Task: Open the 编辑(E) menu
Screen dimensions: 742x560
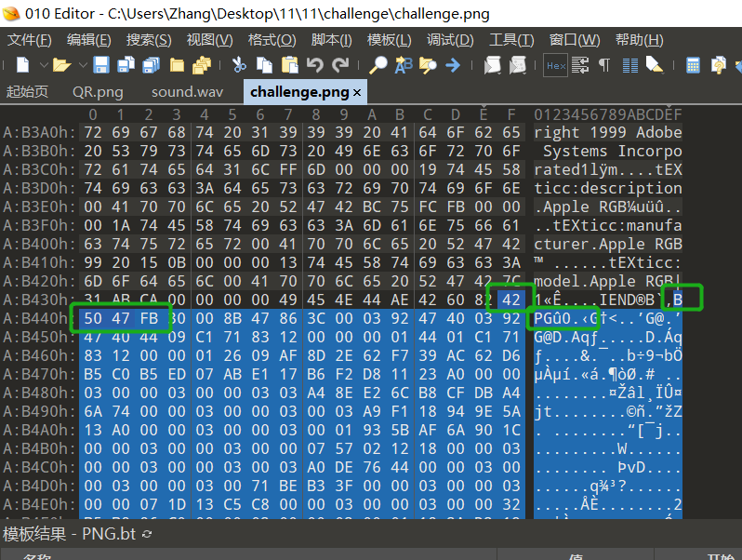Action: 89,40
